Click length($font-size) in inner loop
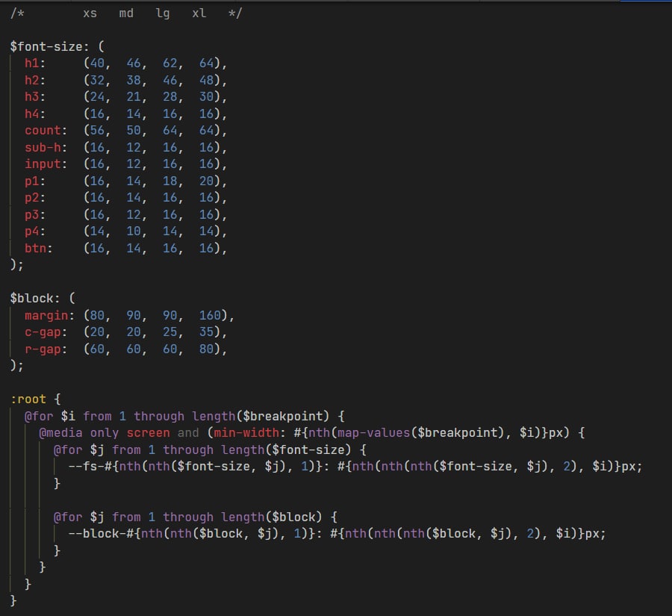This screenshot has width=672, height=616. pos(286,449)
